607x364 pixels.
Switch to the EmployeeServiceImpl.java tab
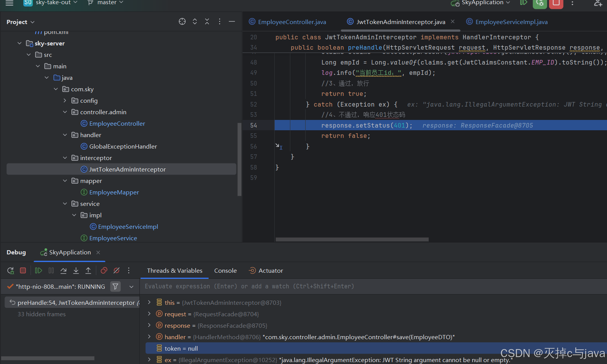point(507,22)
